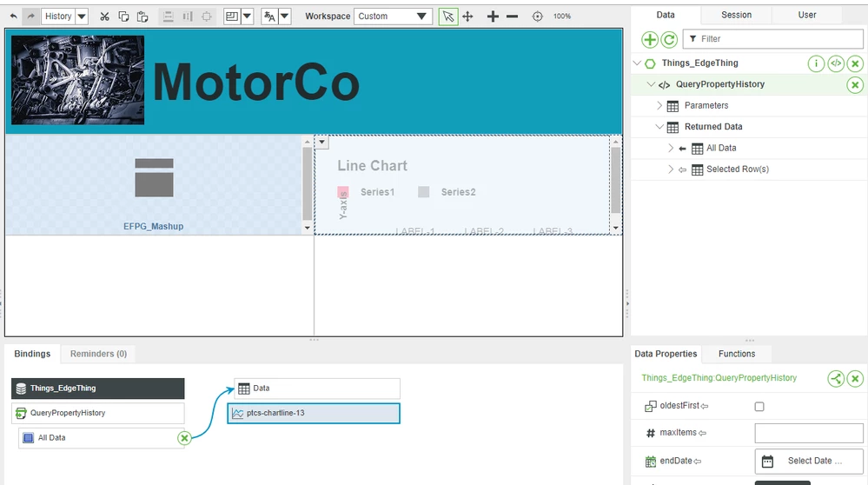This screenshot has width=868, height=485.
Task: Click the align vertical icon
Action: pos(188,16)
